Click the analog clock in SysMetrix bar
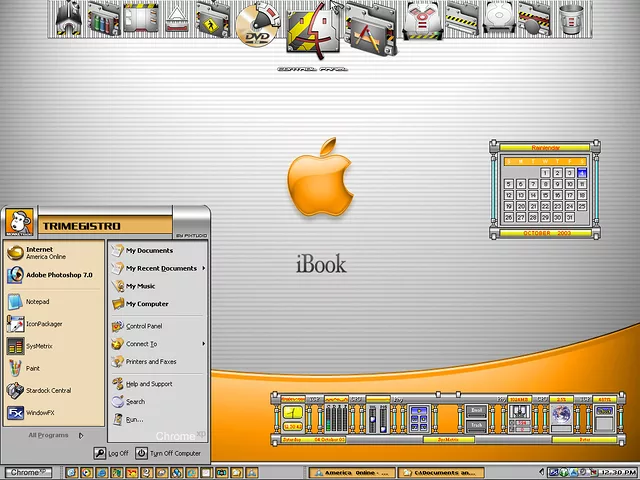The image size is (640, 480). coord(292,412)
